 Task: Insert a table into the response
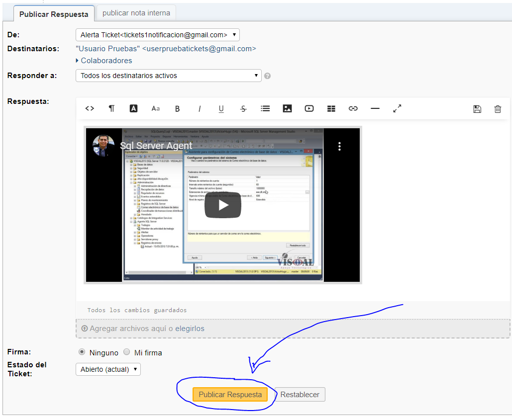(331, 108)
